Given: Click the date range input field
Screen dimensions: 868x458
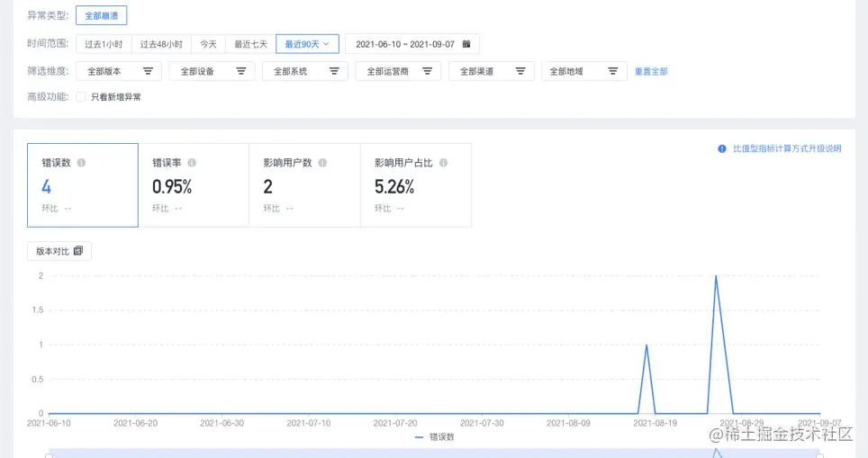Looking at the screenshot, I should point(411,44).
